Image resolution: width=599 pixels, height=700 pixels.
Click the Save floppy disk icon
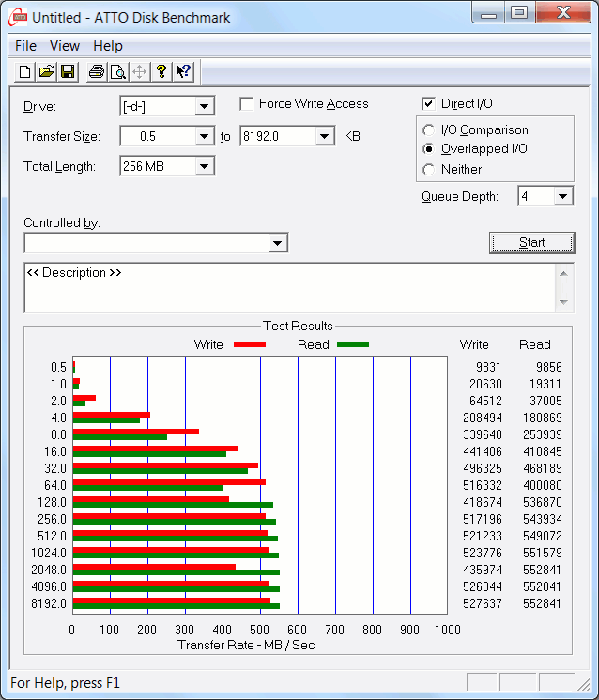(x=68, y=72)
